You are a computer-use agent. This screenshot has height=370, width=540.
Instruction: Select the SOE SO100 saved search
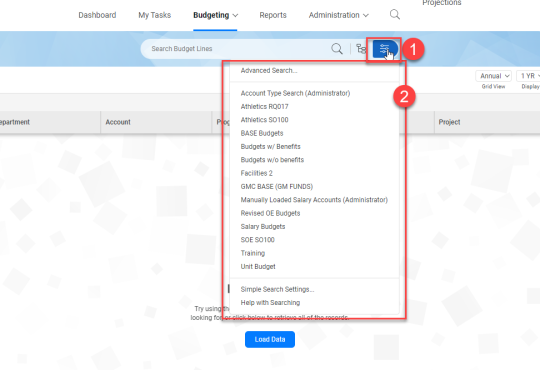coord(258,240)
